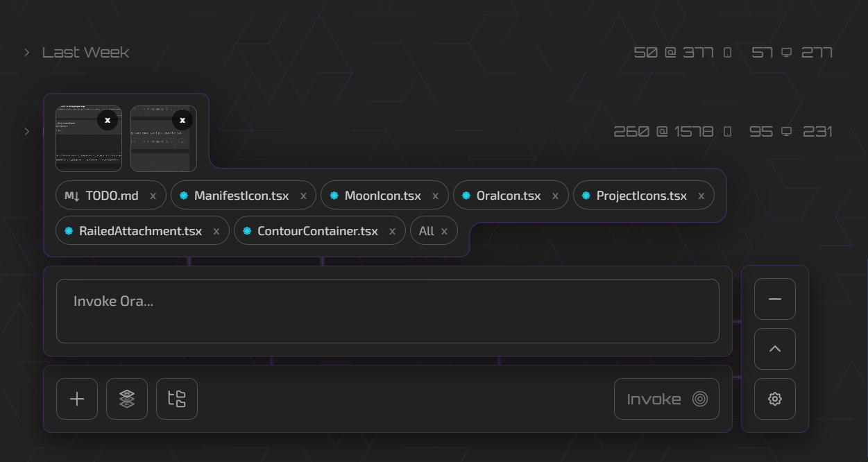Expand the Last Week section chevron

click(26, 52)
